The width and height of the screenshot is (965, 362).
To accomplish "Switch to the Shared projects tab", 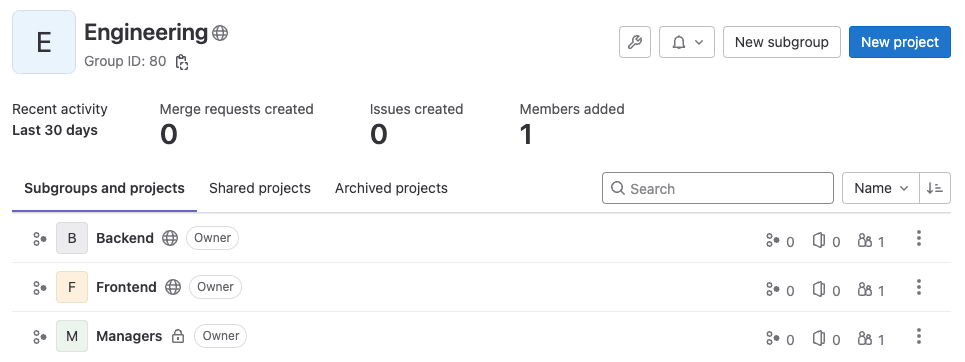I will 260,188.
